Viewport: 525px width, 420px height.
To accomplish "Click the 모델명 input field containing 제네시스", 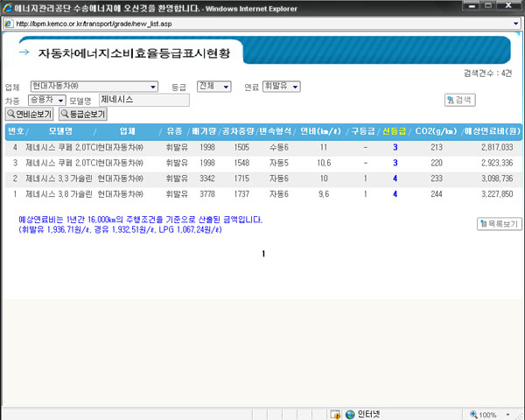I will 144,100.
